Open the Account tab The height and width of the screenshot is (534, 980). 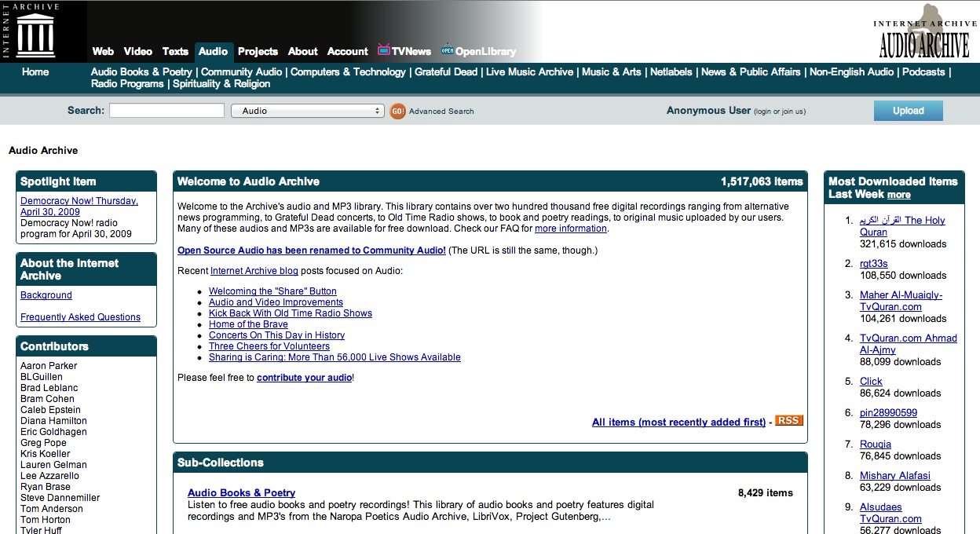tap(347, 51)
